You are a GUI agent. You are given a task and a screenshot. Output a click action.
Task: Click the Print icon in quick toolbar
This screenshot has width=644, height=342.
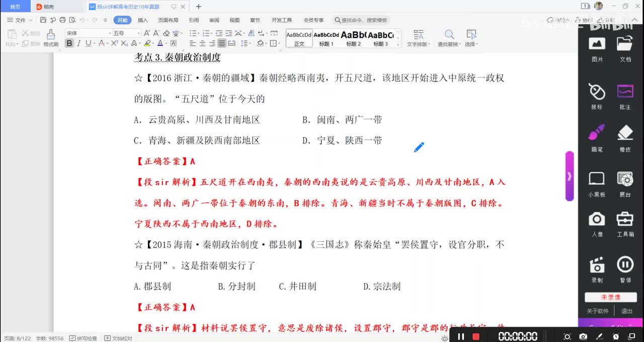[62, 20]
